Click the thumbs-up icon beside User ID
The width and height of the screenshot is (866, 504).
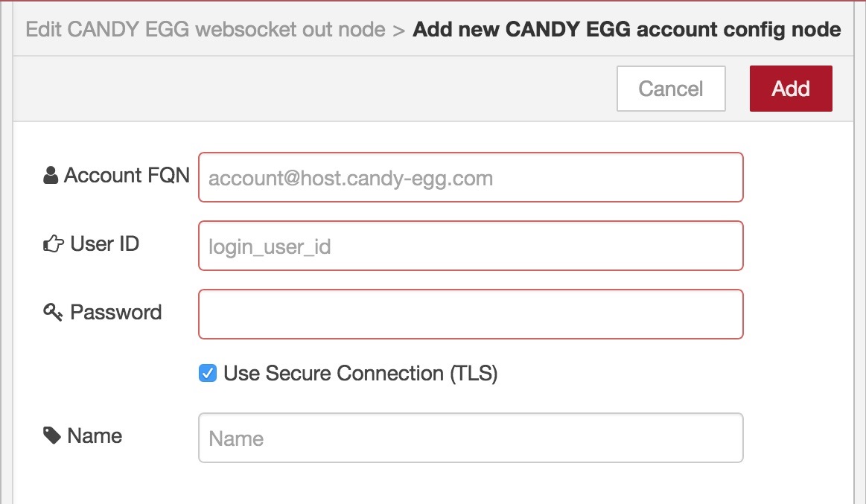tap(54, 243)
